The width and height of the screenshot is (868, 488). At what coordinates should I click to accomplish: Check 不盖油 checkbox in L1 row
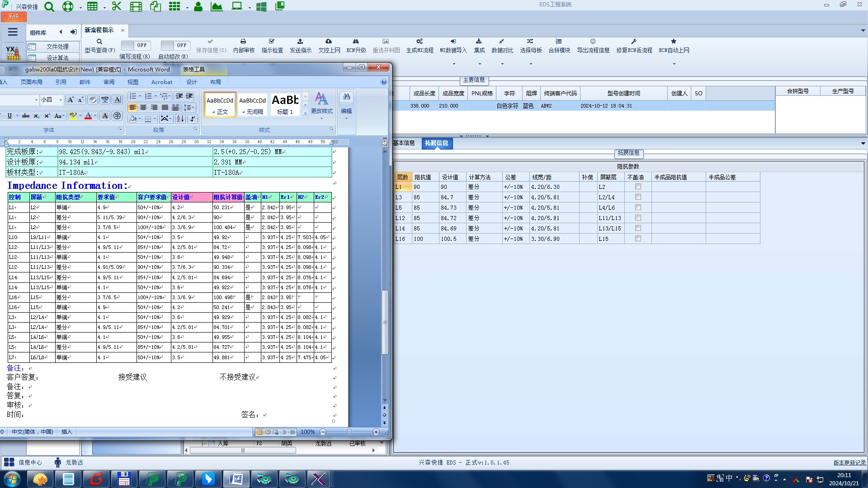coord(638,187)
